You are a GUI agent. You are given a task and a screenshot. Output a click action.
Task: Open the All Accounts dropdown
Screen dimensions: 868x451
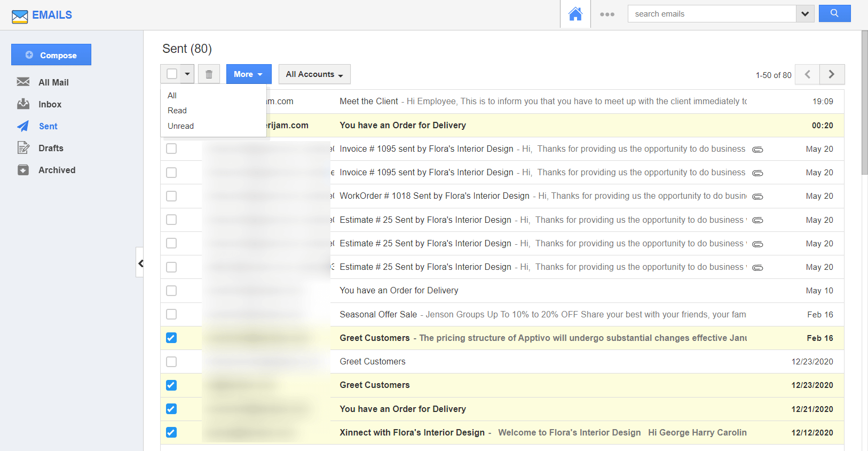(x=314, y=74)
